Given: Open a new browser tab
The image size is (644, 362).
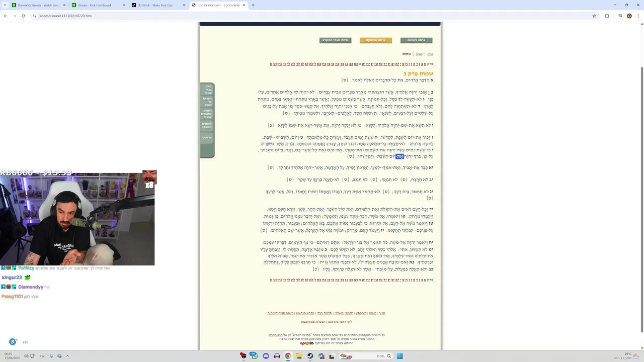Looking at the screenshot, I should 253,5.
